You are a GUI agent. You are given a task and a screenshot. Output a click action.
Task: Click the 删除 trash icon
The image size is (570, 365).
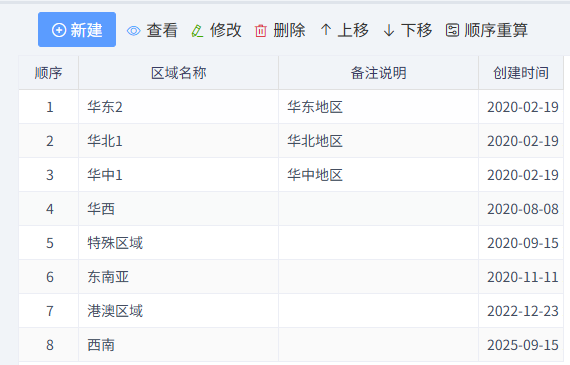261,31
